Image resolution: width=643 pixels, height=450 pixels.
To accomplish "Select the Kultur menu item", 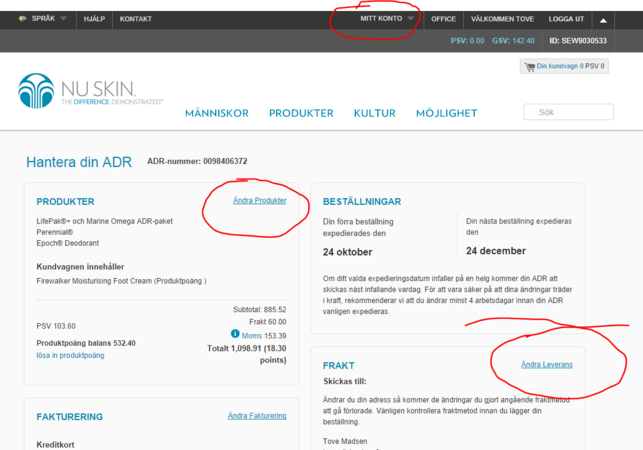I will [374, 113].
